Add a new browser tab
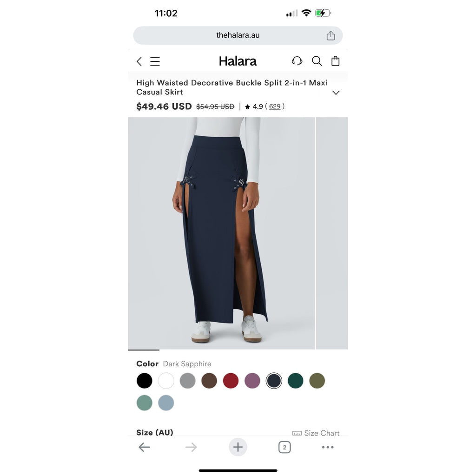 click(x=238, y=447)
